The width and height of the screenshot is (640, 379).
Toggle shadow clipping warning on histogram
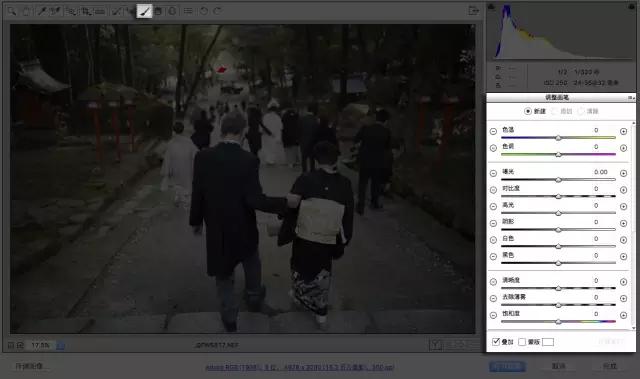491,6
